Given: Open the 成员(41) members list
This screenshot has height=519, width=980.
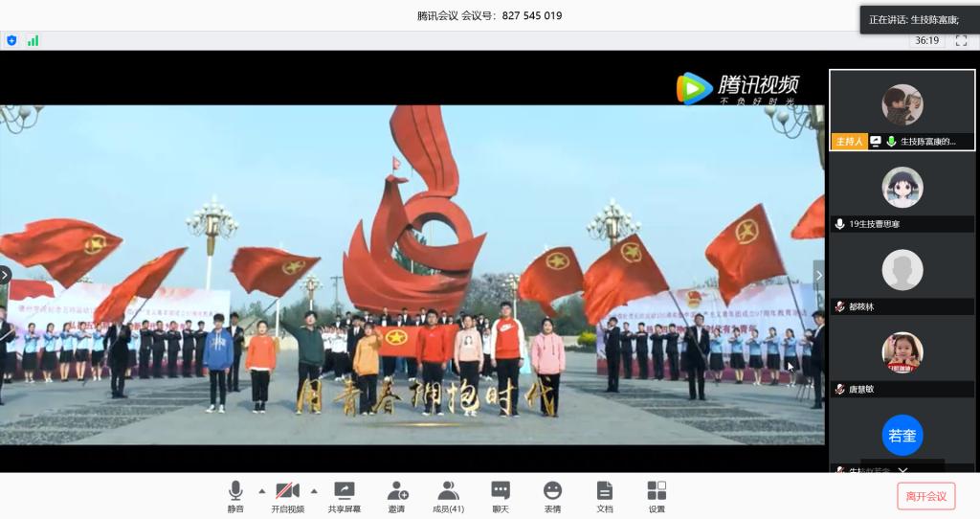Looking at the screenshot, I should [448, 496].
